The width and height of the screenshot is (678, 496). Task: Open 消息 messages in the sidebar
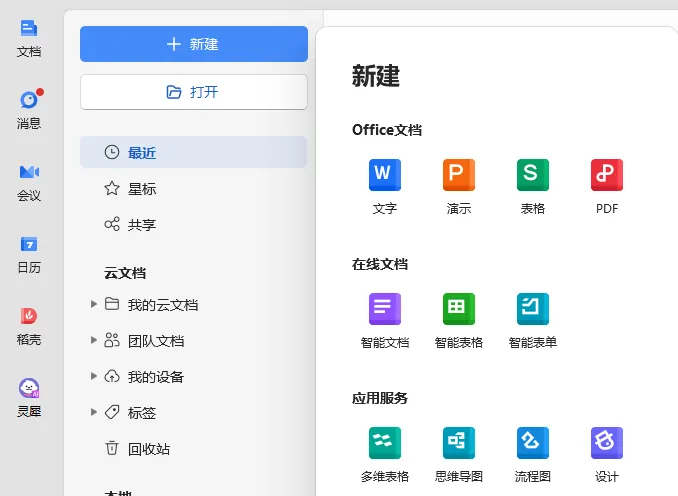click(x=29, y=110)
